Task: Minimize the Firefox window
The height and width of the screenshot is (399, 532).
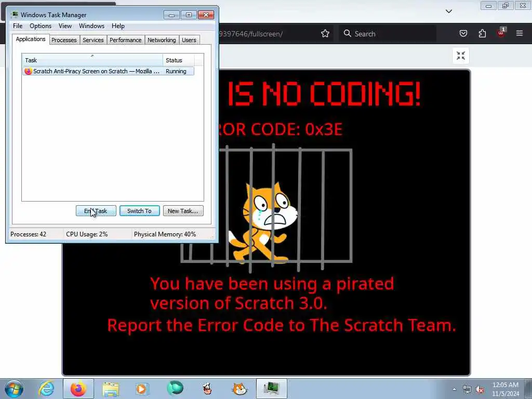Action: (x=488, y=5)
